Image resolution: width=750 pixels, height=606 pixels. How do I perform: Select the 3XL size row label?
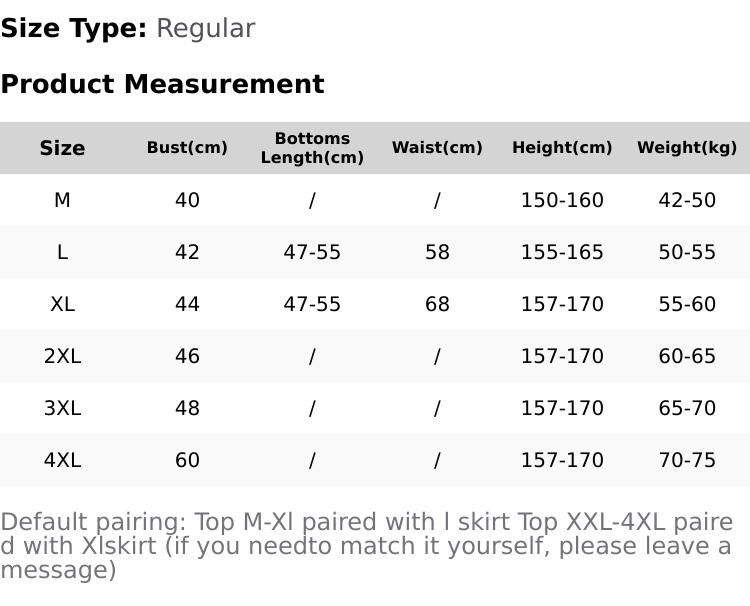point(62,408)
